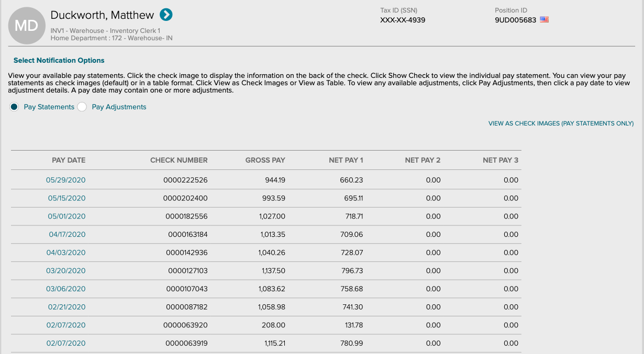The width and height of the screenshot is (644, 354).
Task: Select the Pay Statements radio button
Action: (x=14, y=107)
